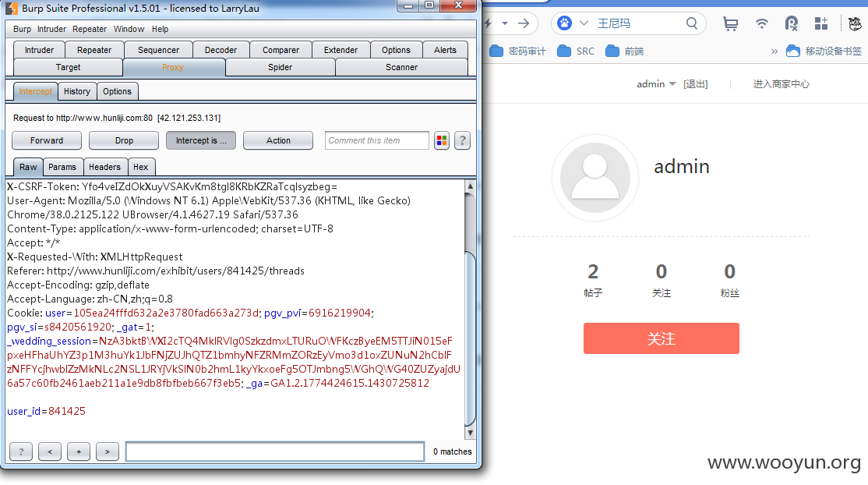The image size is (868, 485).
Task: Click the lightning bolt speed icon
Action: click(x=488, y=23)
